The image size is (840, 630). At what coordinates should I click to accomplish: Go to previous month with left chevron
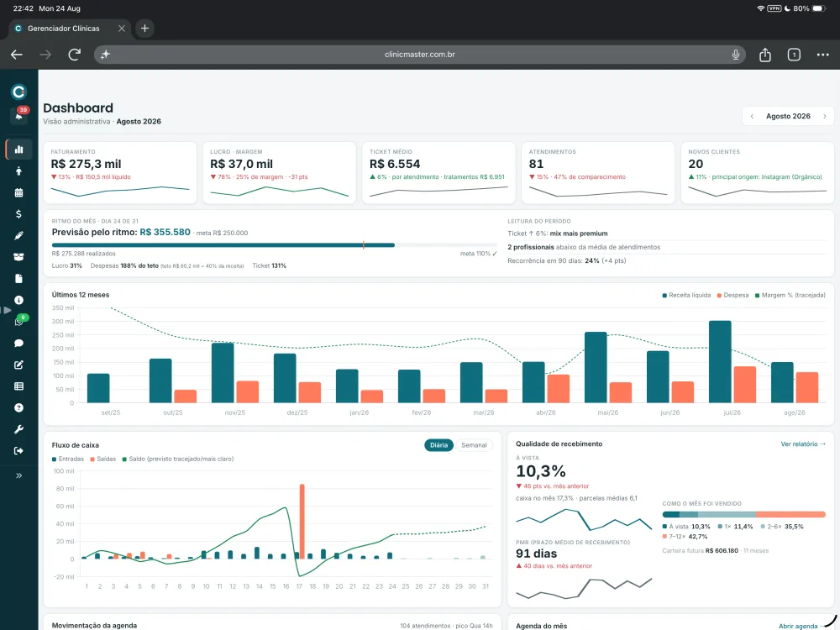point(752,116)
